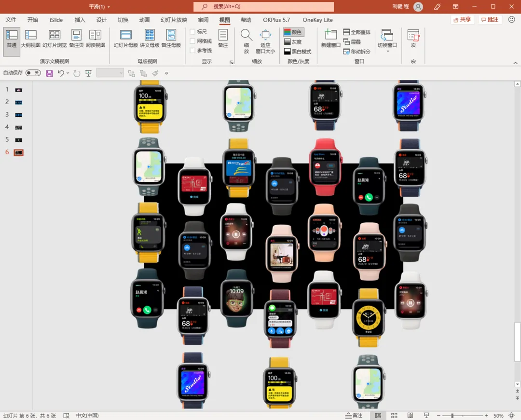
Task: Click the format painter brush icon
Action: point(155,73)
